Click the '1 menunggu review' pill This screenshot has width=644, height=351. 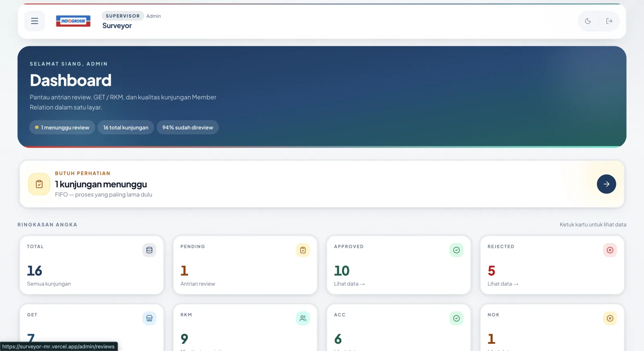pyautogui.click(x=62, y=127)
